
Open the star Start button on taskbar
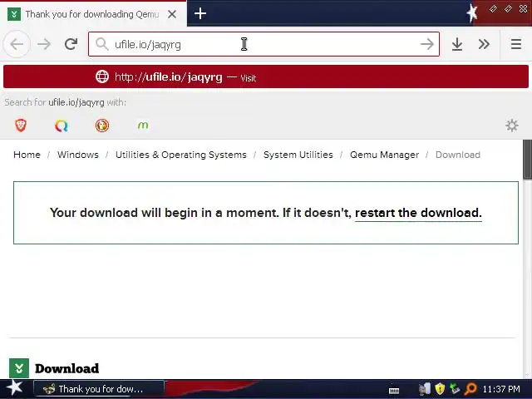(14, 388)
